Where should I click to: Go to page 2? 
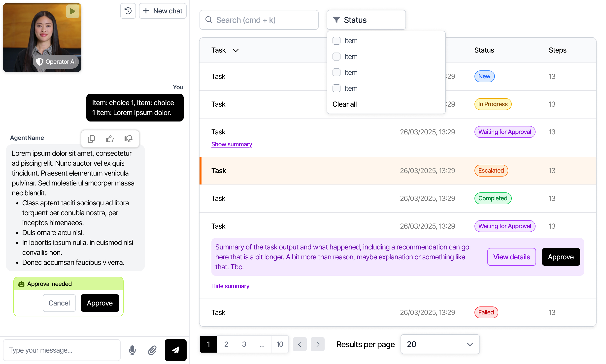pos(226,344)
